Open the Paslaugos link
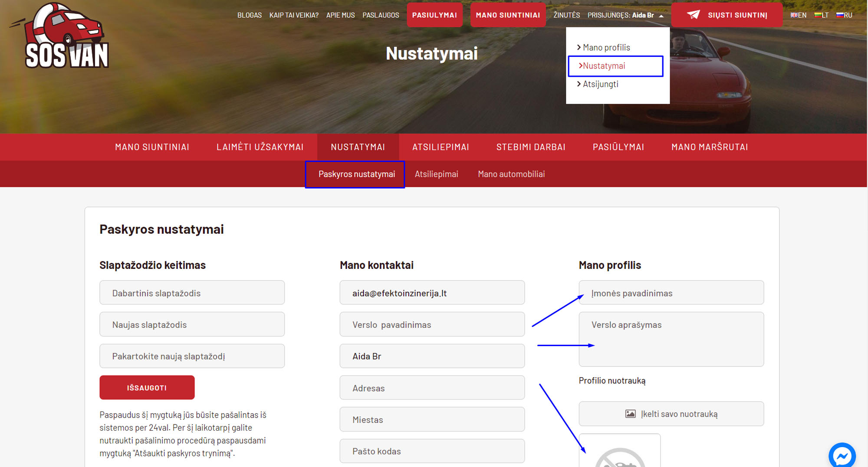This screenshot has height=467, width=868. click(x=381, y=15)
